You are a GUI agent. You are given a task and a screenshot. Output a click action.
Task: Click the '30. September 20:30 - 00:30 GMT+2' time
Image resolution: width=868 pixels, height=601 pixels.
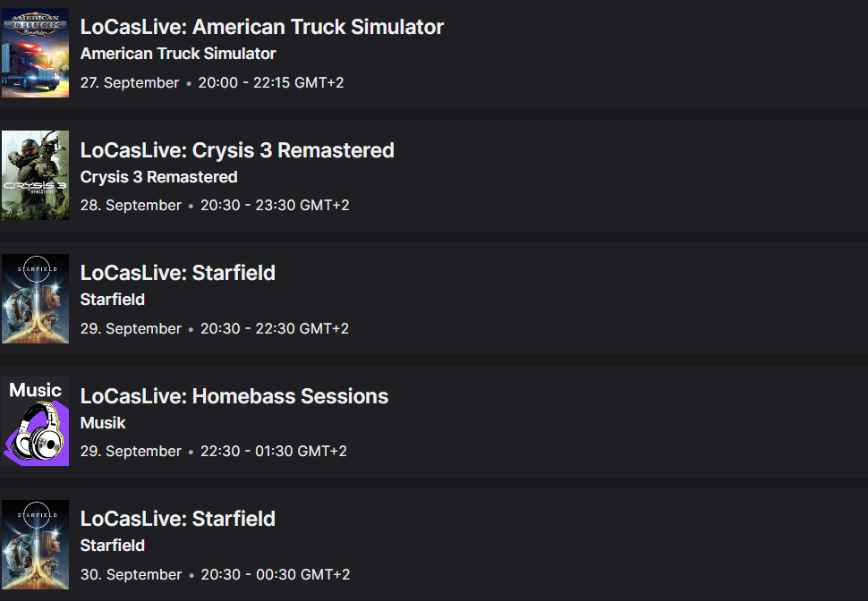click(215, 574)
